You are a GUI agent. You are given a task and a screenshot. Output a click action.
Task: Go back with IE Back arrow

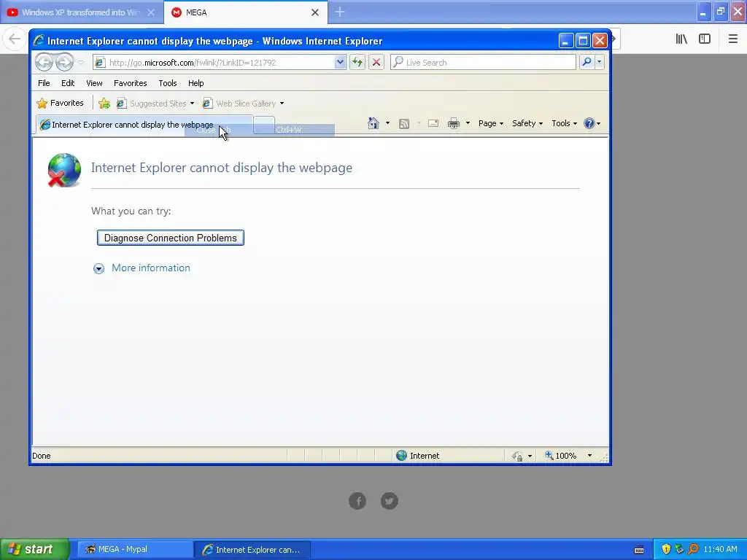coord(44,63)
